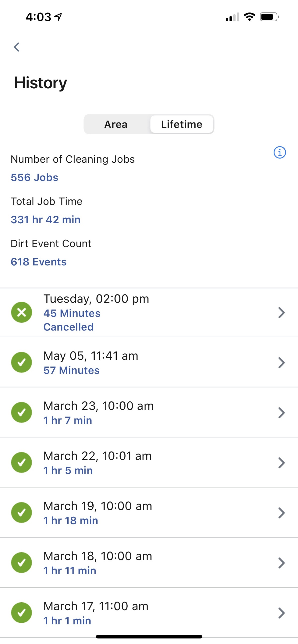Open the March 19, 10:00 am entry
This screenshot has height=644, width=298.
pyautogui.click(x=149, y=512)
